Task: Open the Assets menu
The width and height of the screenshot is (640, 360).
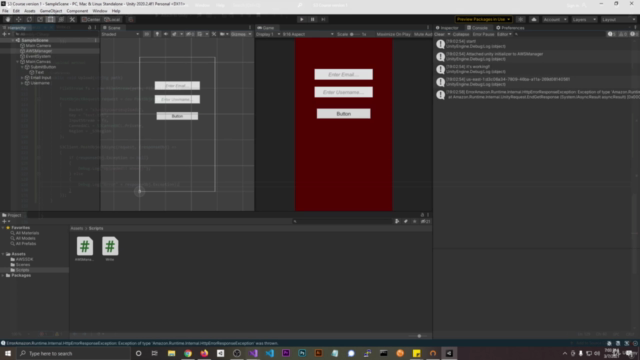Action: click(x=29, y=11)
